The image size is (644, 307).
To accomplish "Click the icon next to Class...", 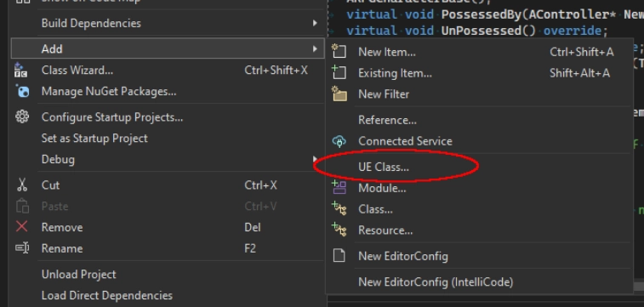I will coord(339,209).
